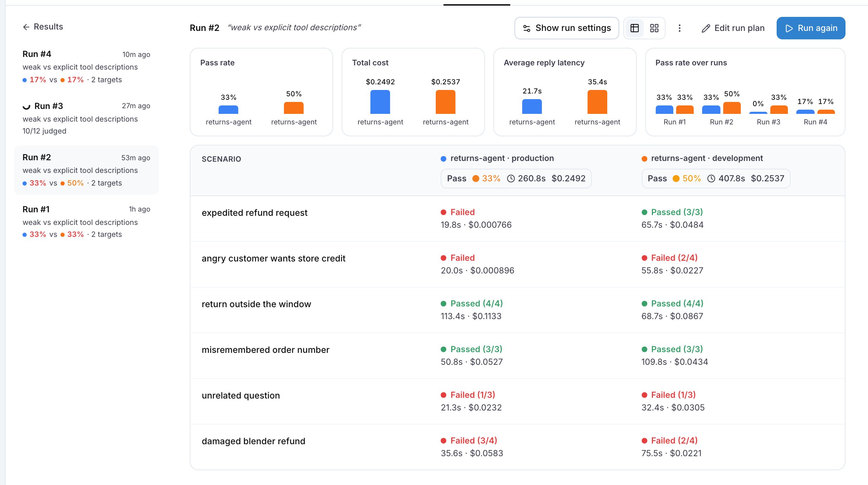Image resolution: width=868 pixels, height=485 pixels.
Task: Click the blue $0.2492 total cost bar
Action: [380, 102]
